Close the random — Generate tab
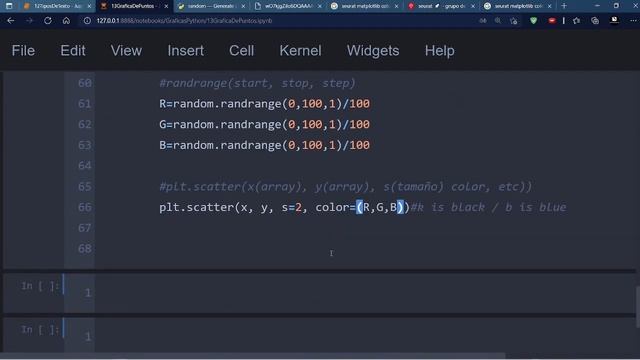The width and height of the screenshot is (640, 360). point(243,6)
